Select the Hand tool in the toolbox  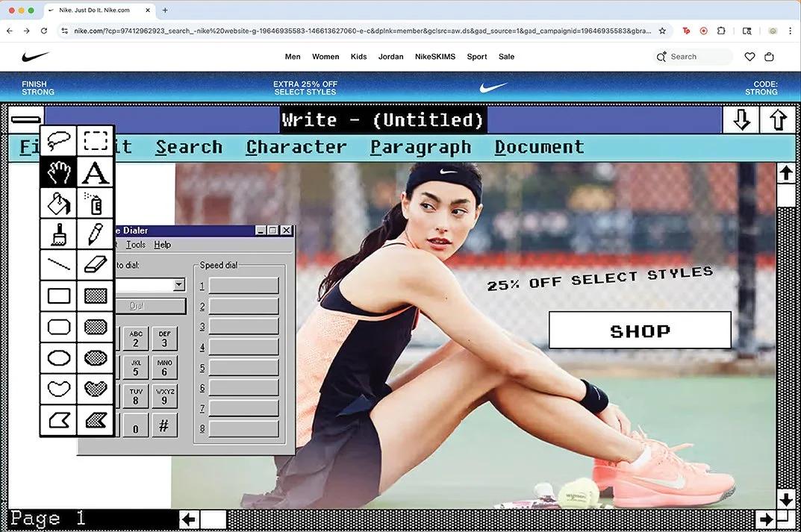tap(58, 172)
